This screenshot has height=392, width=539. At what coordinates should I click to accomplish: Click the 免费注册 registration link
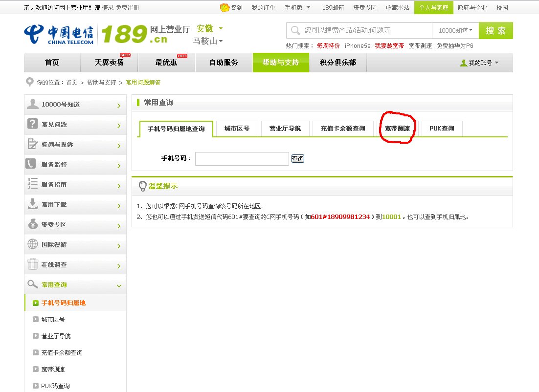[x=127, y=7]
